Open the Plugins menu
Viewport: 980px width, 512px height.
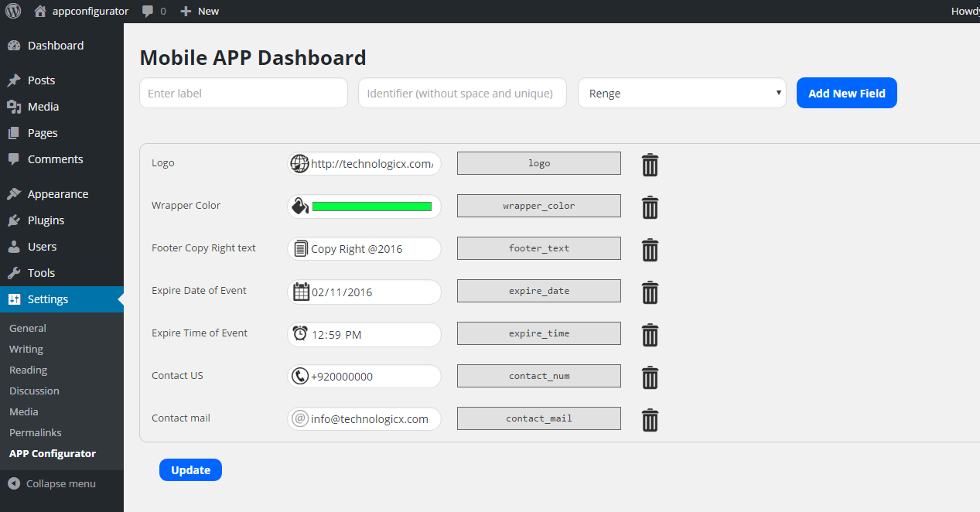point(62,220)
